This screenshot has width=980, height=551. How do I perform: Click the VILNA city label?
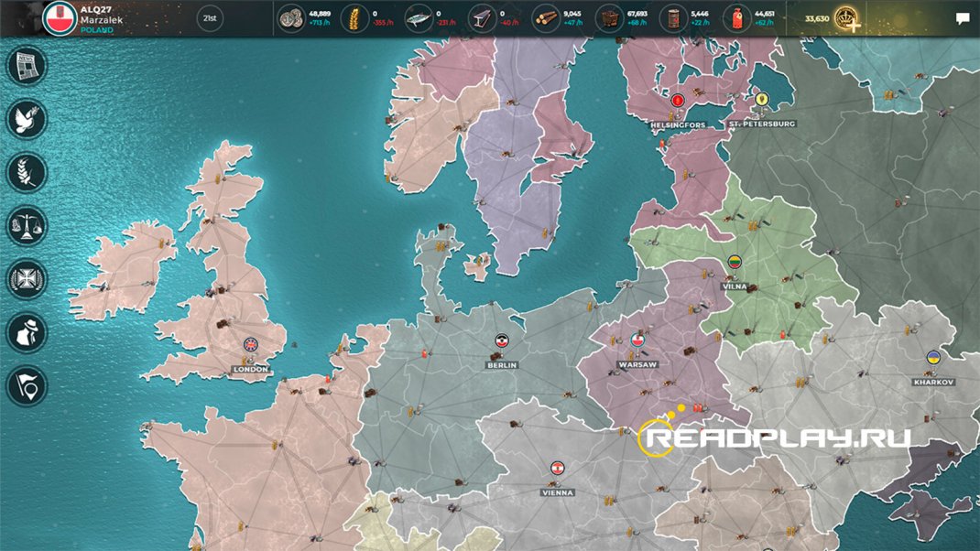coord(735,286)
